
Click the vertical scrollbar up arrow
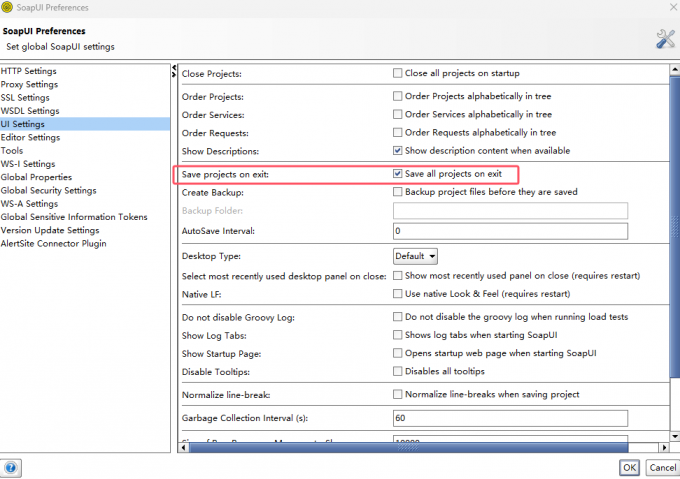pyautogui.click(x=675, y=69)
